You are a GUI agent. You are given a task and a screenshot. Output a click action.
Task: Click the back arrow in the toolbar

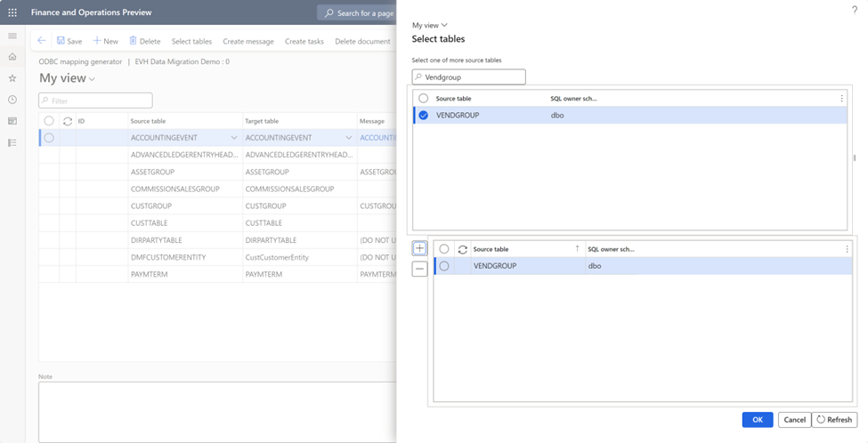[x=42, y=41]
